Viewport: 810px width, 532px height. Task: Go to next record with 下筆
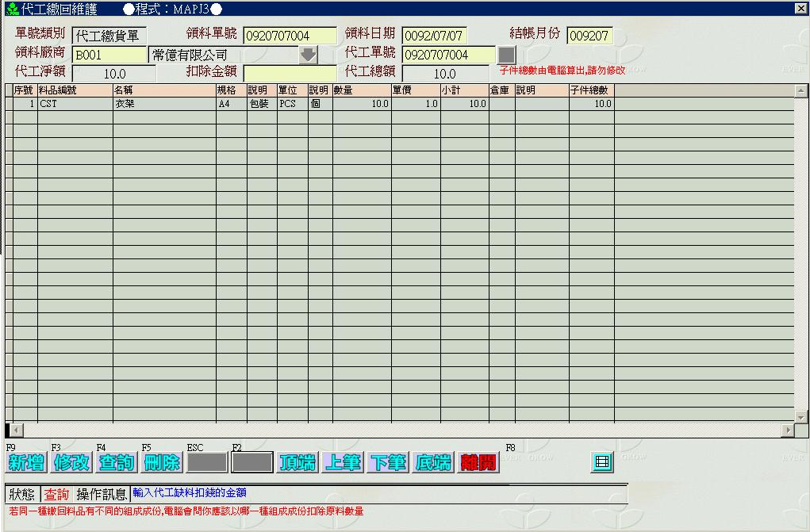(388, 463)
